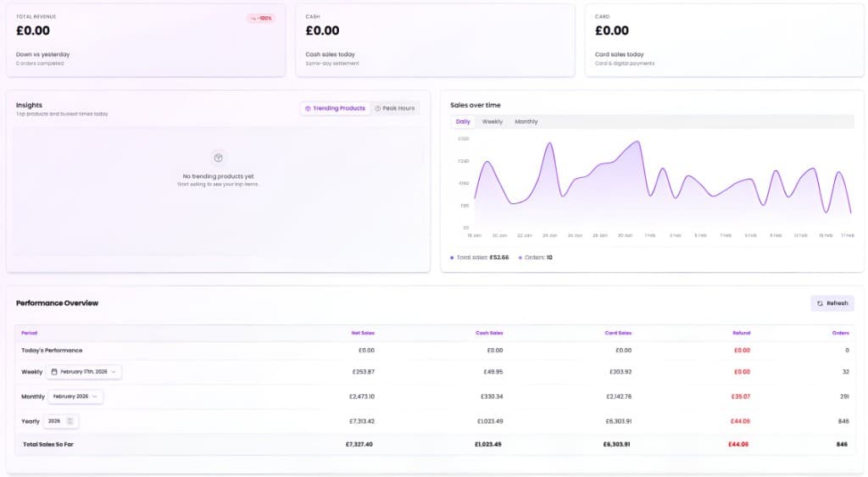Click the Orders 10 legend entry
Screen dimensions: 868x477
pos(536,258)
